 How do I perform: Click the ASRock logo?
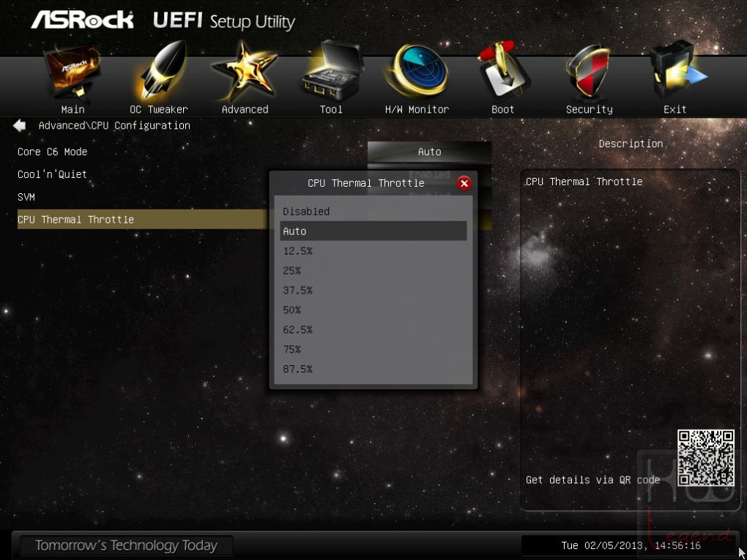click(83, 20)
